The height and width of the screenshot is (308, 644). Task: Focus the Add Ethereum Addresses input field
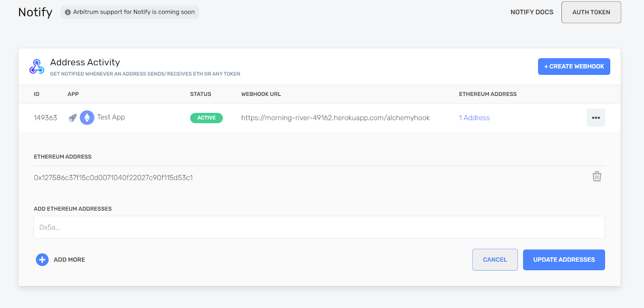pos(319,227)
